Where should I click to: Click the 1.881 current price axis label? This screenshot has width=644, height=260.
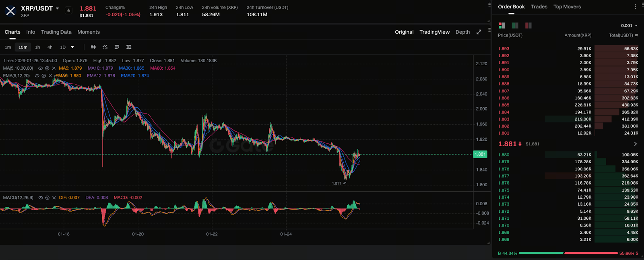480,154
